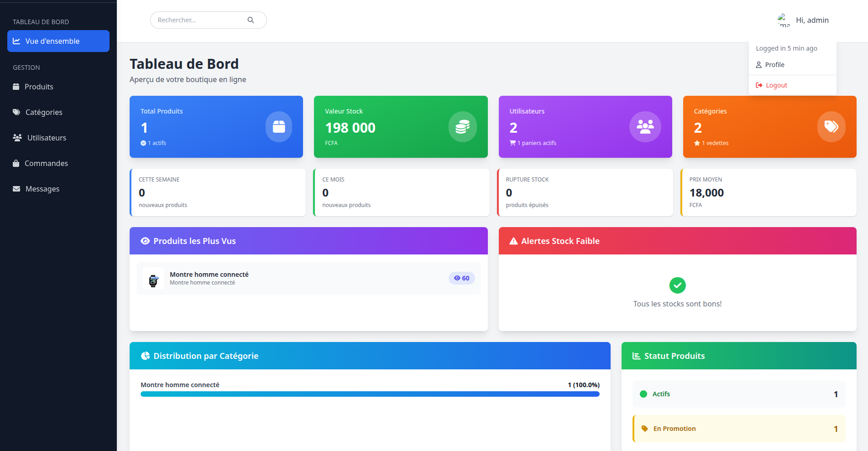Open Vue d'ensemble in sidebar
This screenshot has height=451, width=868.
coord(58,41)
